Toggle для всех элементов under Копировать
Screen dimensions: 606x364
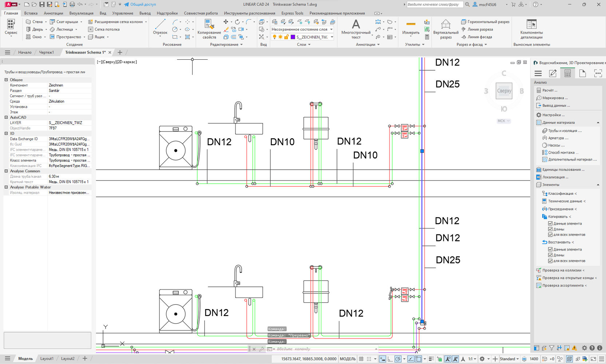(x=550, y=235)
